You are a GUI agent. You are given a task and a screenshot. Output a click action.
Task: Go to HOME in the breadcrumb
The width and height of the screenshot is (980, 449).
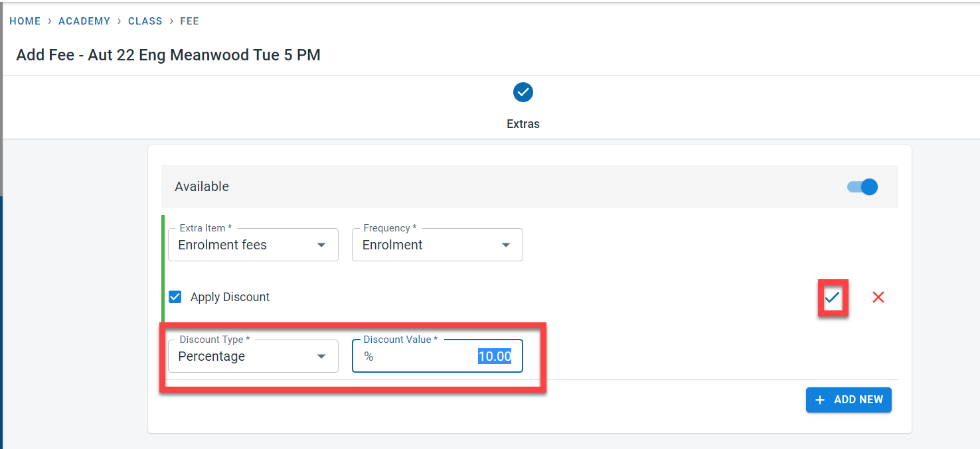point(25,21)
